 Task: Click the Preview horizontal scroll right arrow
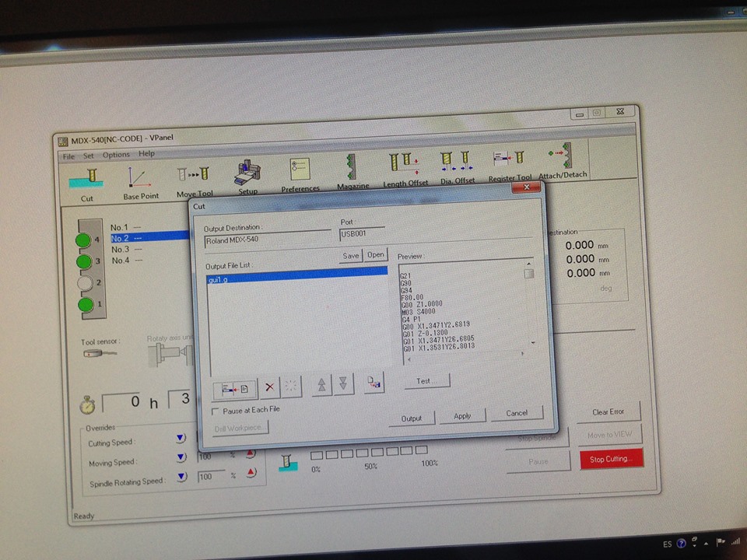coord(523,353)
